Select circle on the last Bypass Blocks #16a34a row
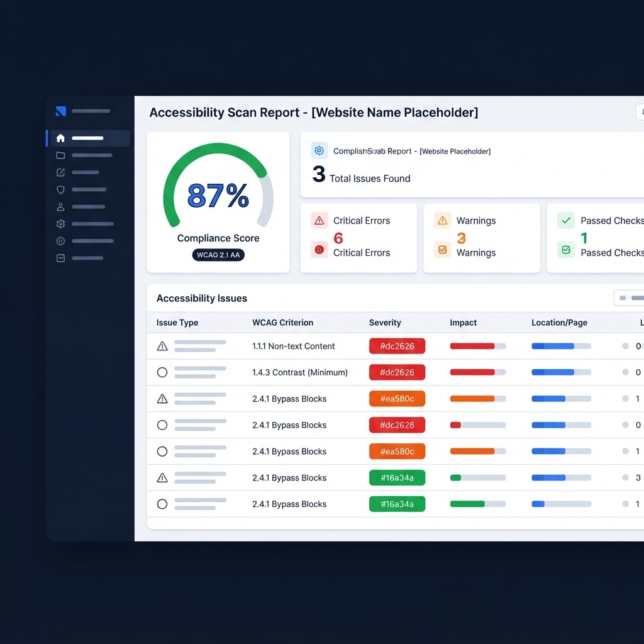 pos(162,504)
